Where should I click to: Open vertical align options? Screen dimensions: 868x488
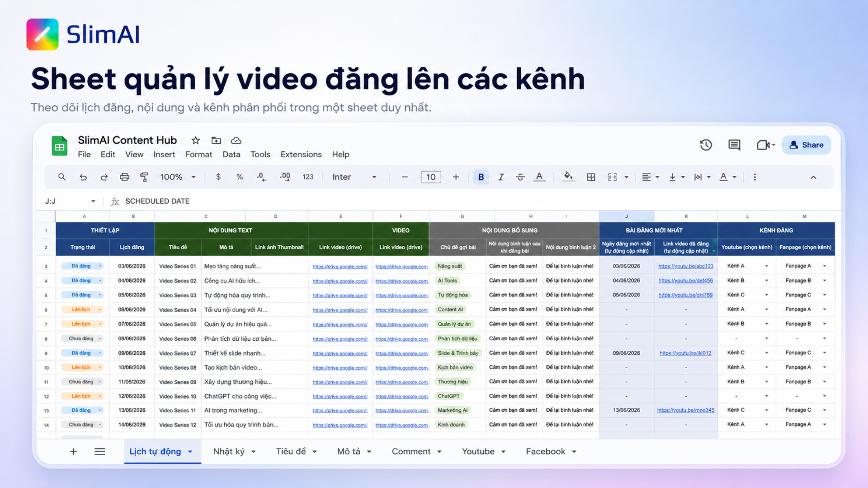(677, 177)
